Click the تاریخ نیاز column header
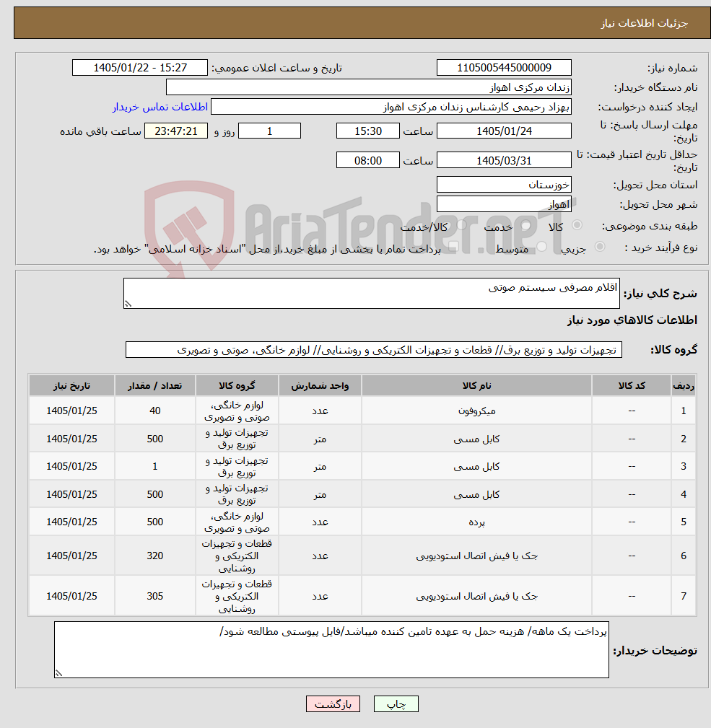 71,385
